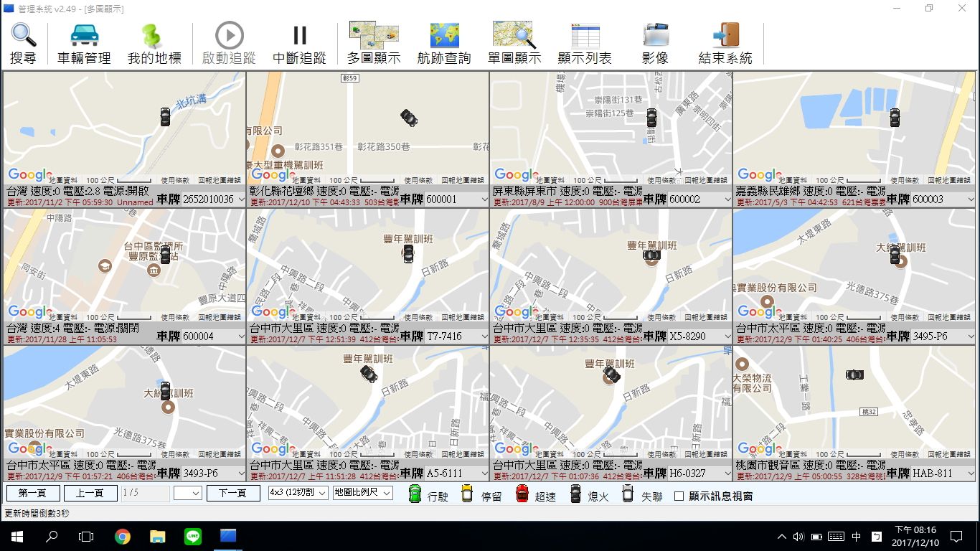Switch to 單圖顯示 single map view

(x=514, y=36)
